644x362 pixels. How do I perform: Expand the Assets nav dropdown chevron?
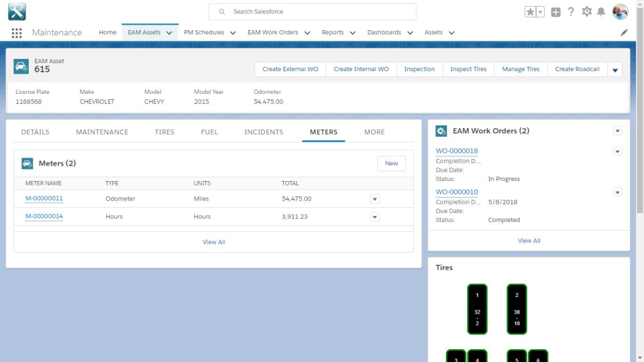451,33
